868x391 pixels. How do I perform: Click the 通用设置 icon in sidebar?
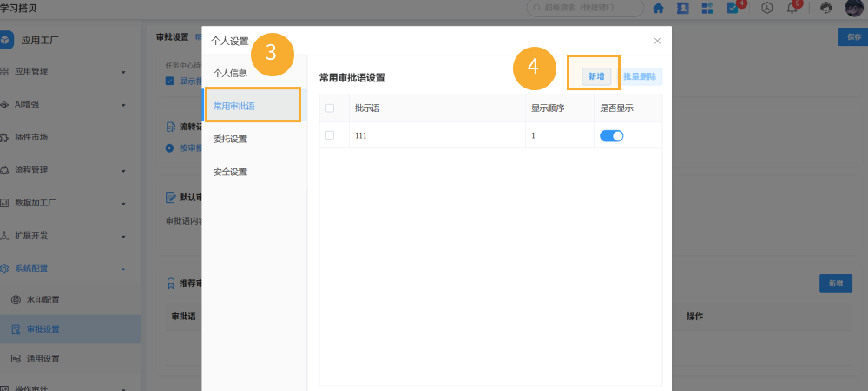(x=16, y=359)
